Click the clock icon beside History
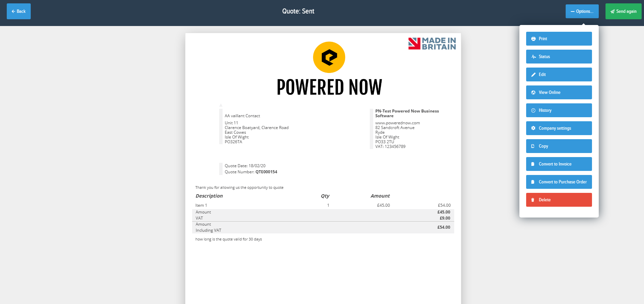Image resolution: width=644 pixels, height=304 pixels. (x=533, y=110)
